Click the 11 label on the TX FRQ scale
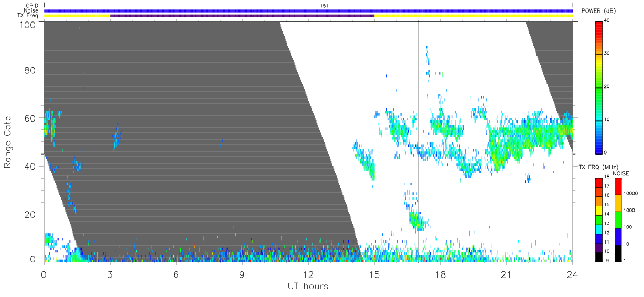 tap(607, 242)
